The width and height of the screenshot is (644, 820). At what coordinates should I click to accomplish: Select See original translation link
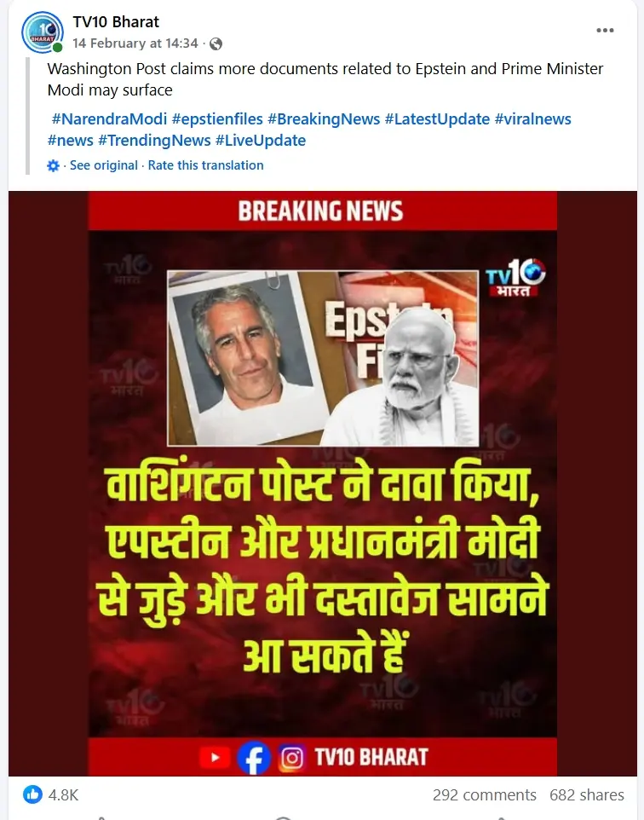point(104,165)
